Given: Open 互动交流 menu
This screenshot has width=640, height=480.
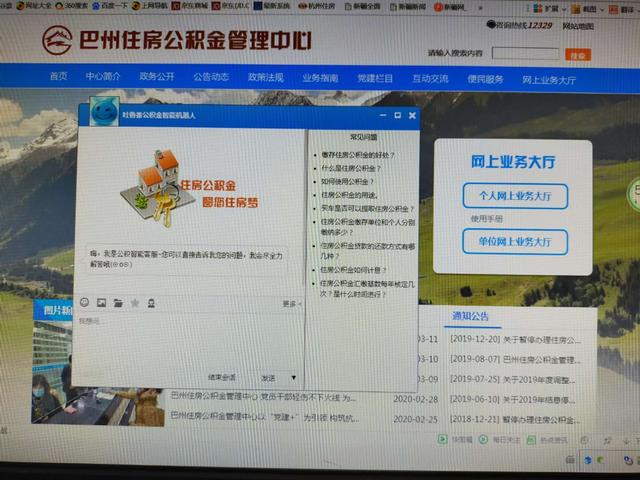Looking at the screenshot, I should click(430, 79).
